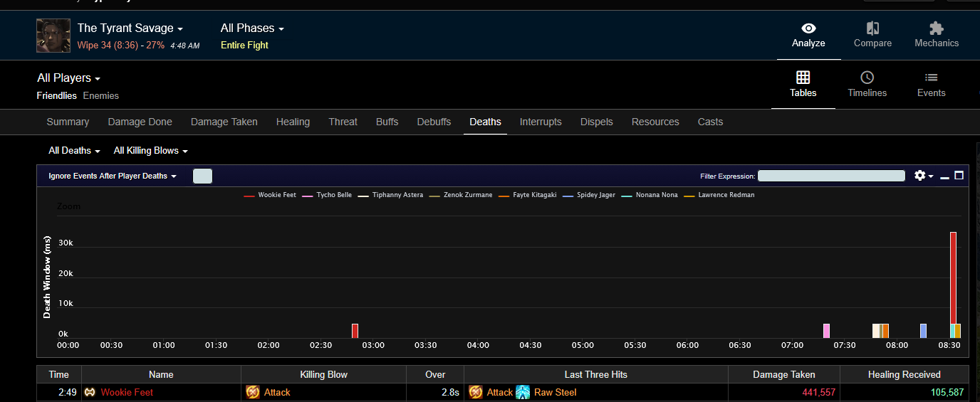Viewport: 980px width, 402px height.
Task: Toggle Tiphanny Astera legend series
Action: [x=390, y=195]
